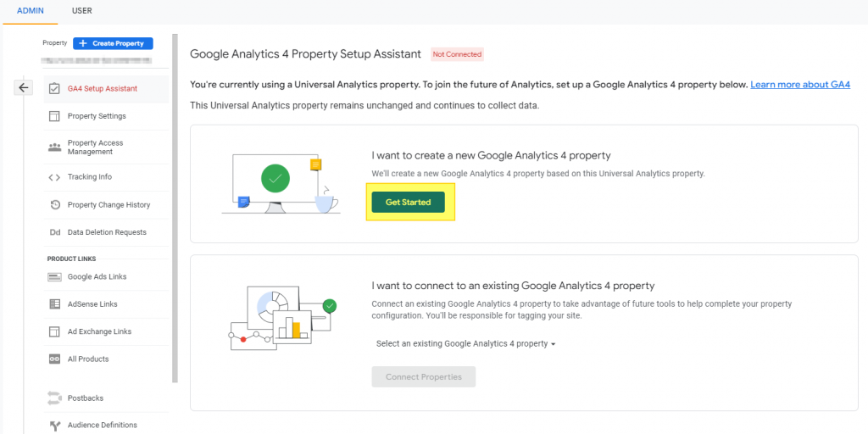Click the Property Change History clock icon
Image resolution: width=868 pixels, height=434 pixels.
coord(54,205)
